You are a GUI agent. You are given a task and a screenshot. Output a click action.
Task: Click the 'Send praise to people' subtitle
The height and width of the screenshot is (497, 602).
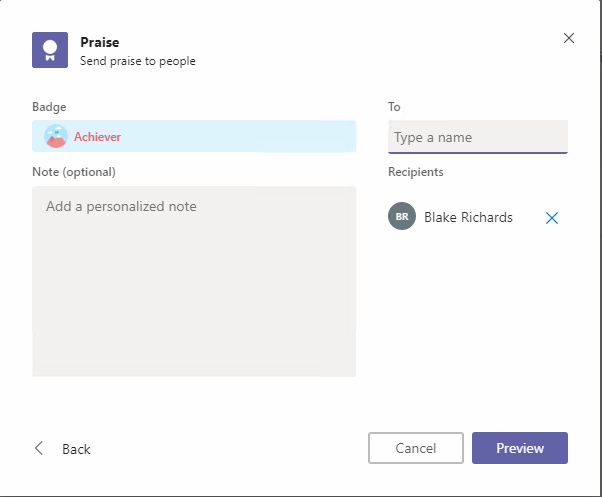[x=138, y=61]
